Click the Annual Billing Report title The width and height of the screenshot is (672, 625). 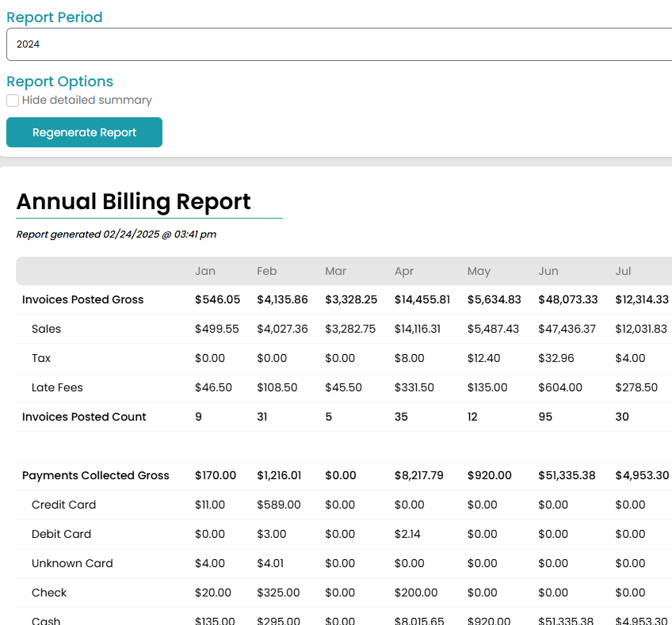tap(133, 201)
